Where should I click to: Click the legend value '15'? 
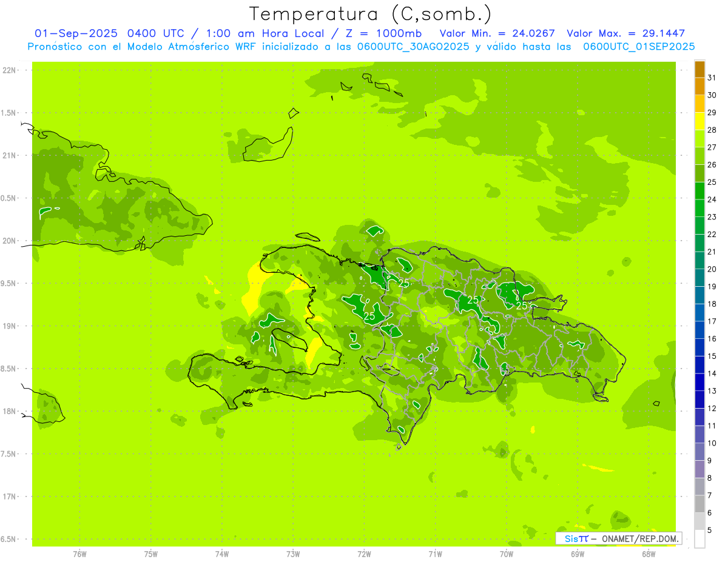[x=712, y=356]
